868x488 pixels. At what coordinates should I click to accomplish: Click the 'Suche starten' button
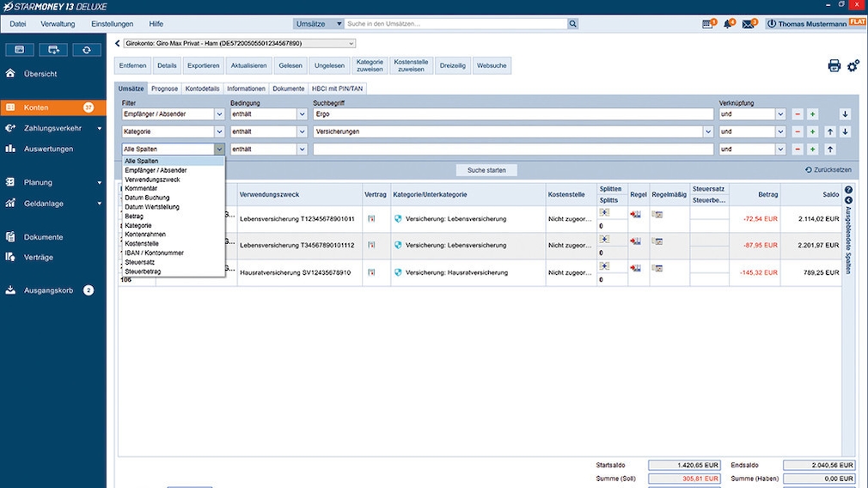(486, 170)
